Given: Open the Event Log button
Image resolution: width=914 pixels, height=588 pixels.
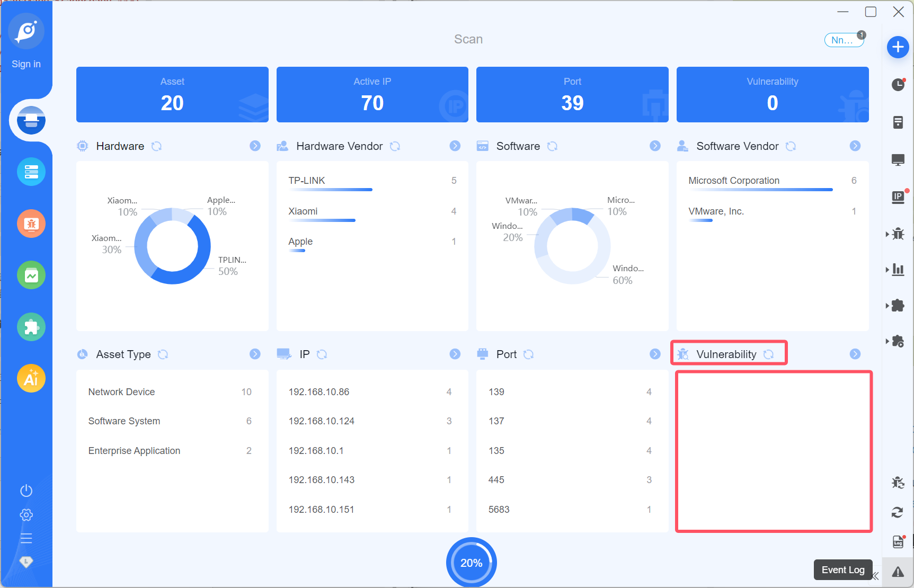Looking at the screenshot, I should [x=842, y=570].
